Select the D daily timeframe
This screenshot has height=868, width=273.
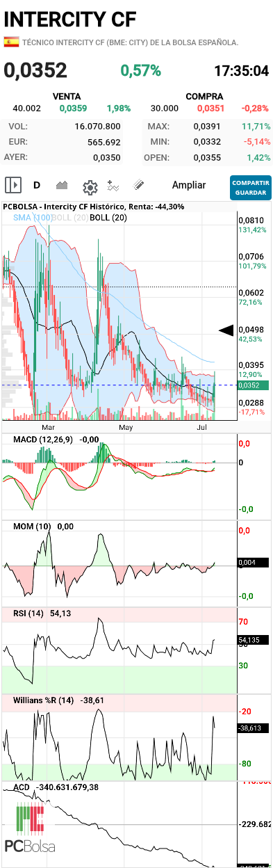(37, 185)
